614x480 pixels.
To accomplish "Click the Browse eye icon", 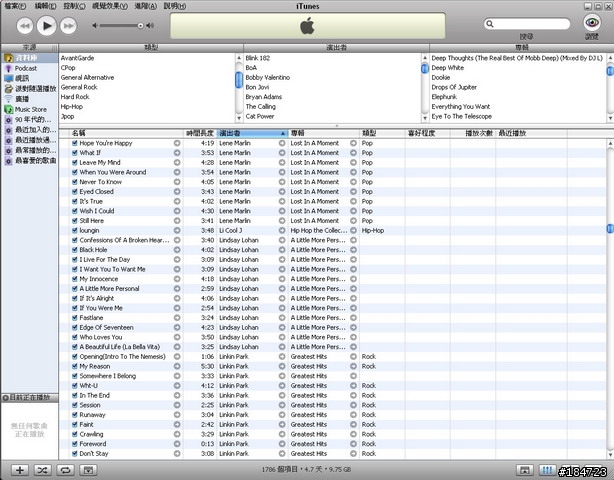I will (x=592, y=22).
